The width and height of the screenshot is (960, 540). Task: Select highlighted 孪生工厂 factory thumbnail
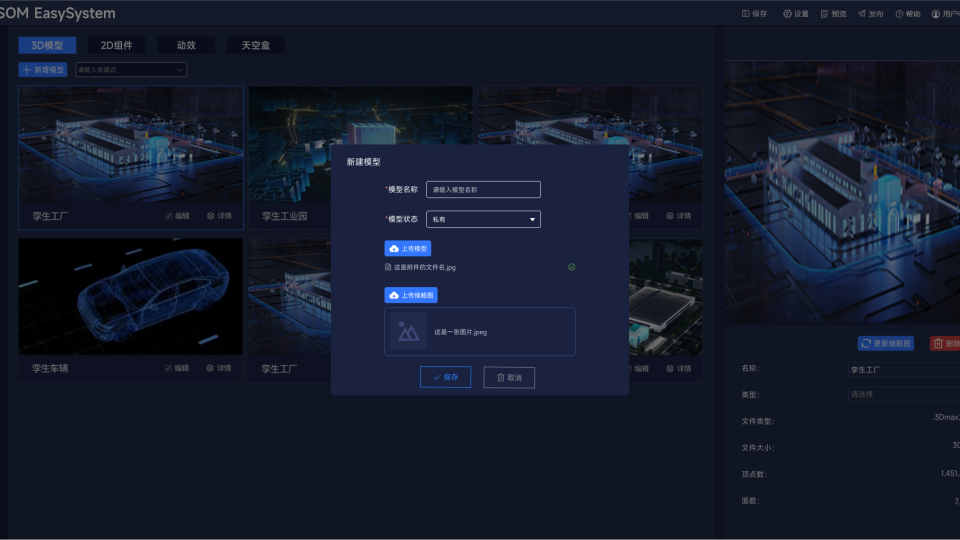click(x=131, y=144)
